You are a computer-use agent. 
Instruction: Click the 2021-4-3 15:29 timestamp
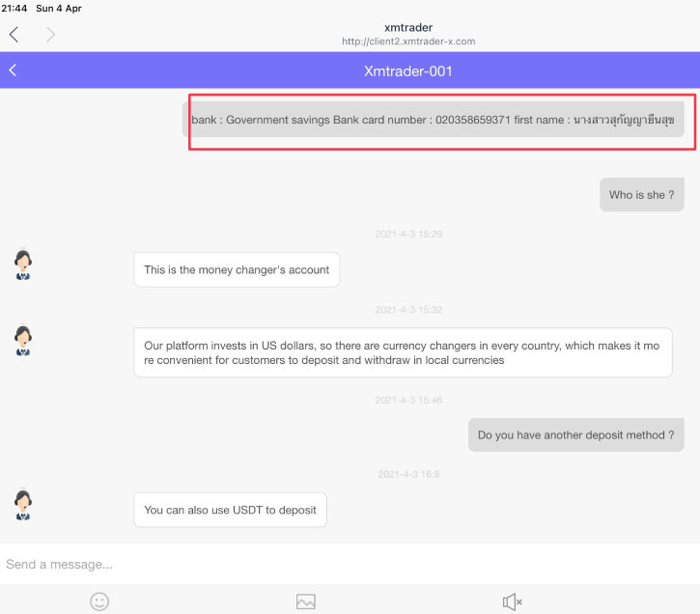click(x=408, y=235)
